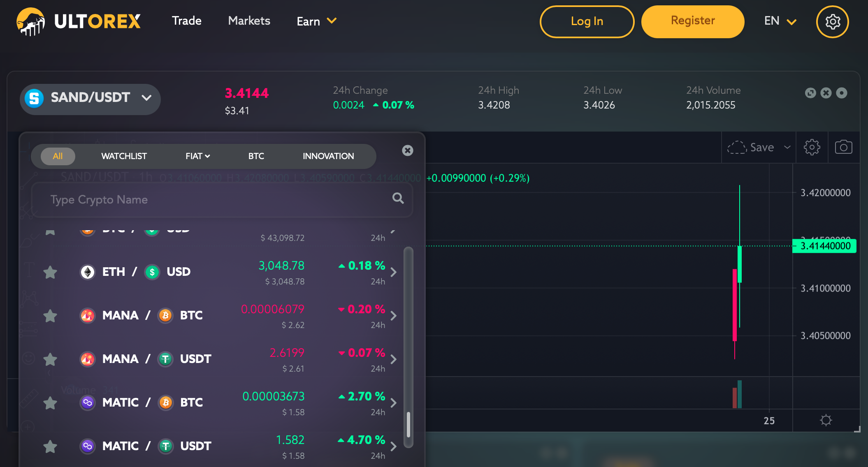Image resolution: width=868 pixels, height=467 pixels.
Task: Click the Ultorex bull logo
Action: pos(31,21)
